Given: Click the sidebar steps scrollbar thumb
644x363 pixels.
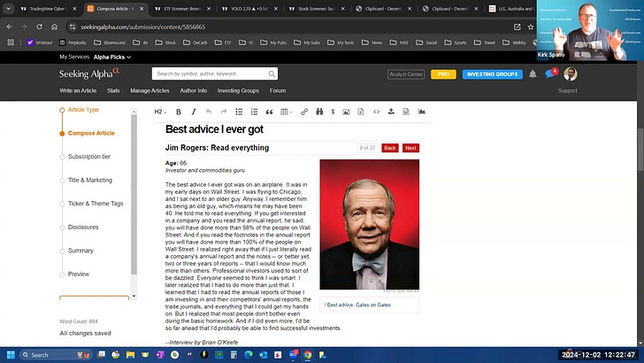Looking at the screenshot, I should tap(134, 195).
